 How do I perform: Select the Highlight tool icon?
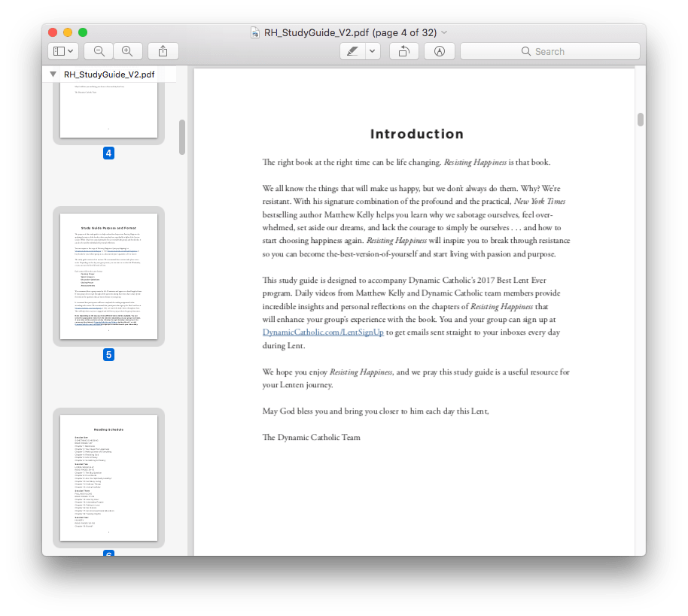click(x=352, y=50)
